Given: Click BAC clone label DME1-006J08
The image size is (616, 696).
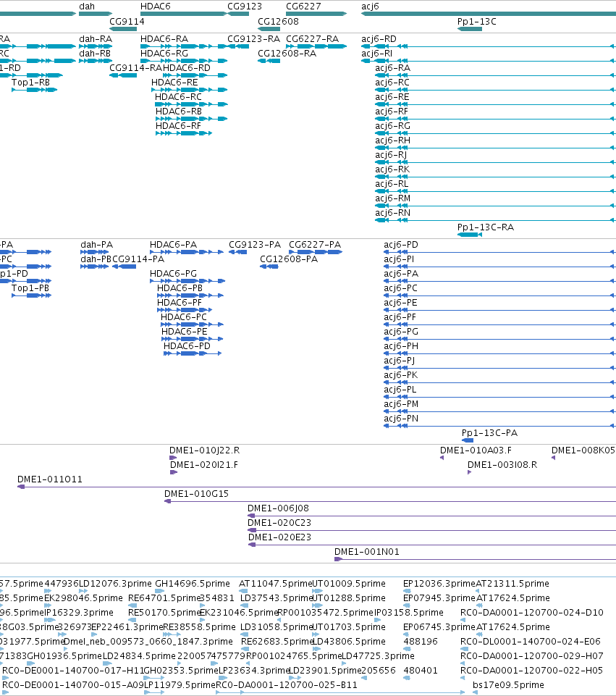Looking at the screenshot, I should 278,508.
